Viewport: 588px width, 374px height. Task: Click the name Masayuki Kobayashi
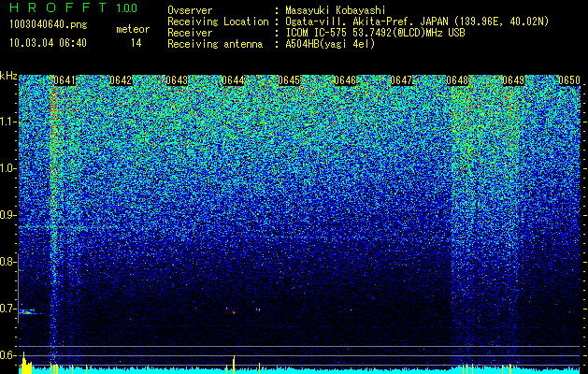tap(336, 10)
